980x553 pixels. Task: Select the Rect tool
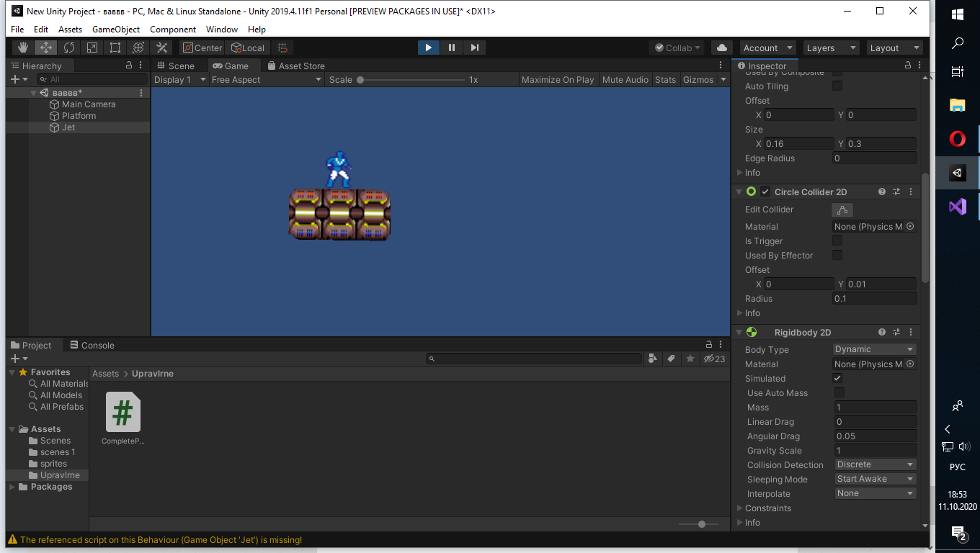click(115, 48)
